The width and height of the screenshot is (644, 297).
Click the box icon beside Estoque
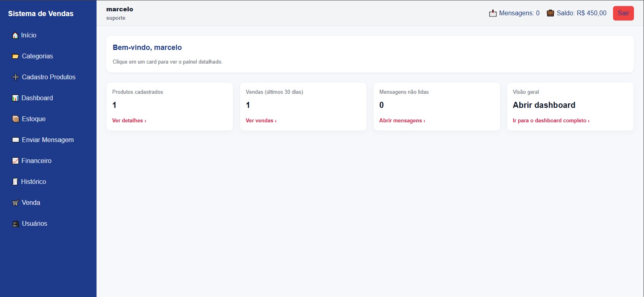(x=15, y=119)
